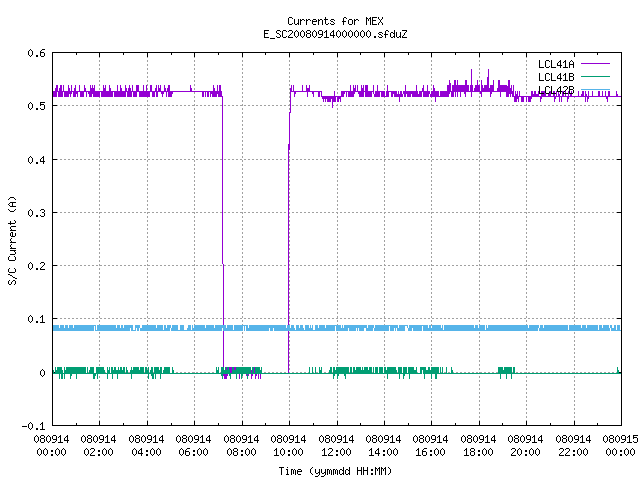640x480 pixels.
Task: Click the 080914 18:00 time tick label
Action: tap(478, 445)
